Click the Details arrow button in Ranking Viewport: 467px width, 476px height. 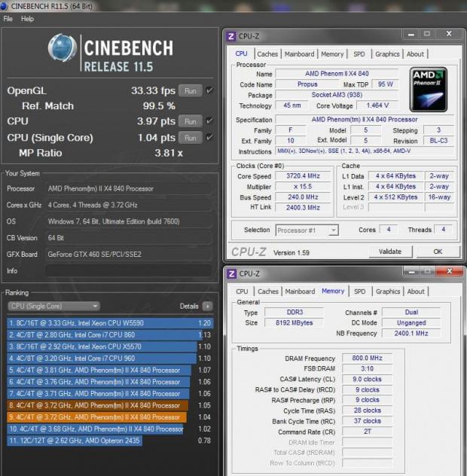(208, 306)
